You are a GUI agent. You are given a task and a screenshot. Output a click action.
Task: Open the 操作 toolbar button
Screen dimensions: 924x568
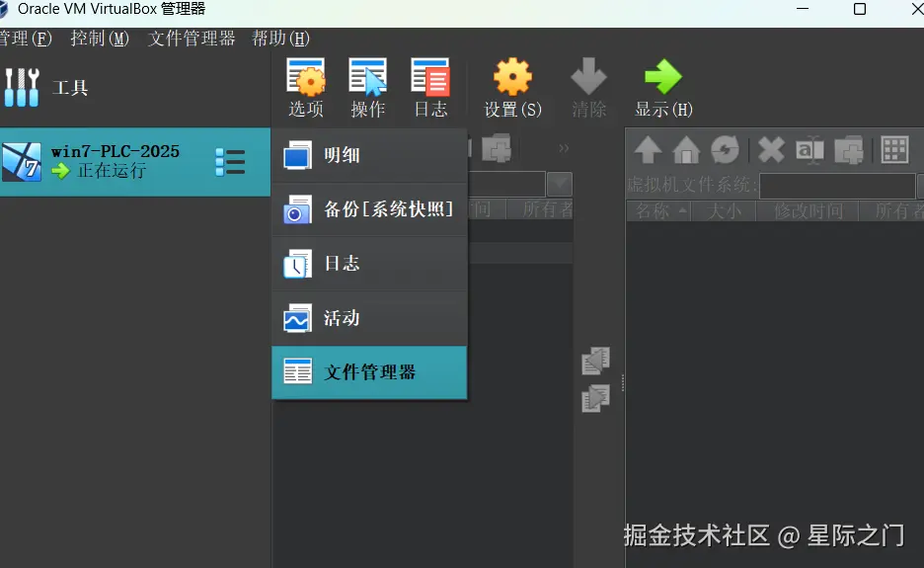(x=367, y=87)
